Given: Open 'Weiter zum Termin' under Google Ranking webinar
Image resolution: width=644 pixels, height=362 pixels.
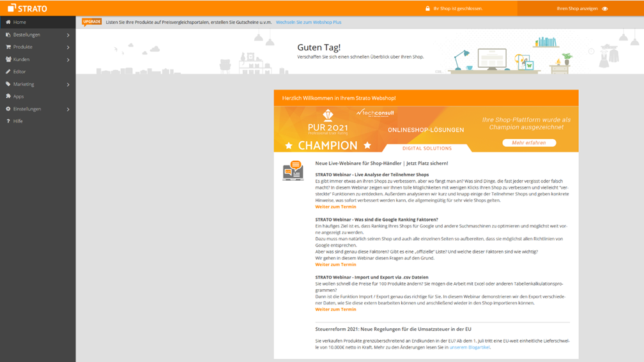Looking at the screenshot, I should point(335,265).
